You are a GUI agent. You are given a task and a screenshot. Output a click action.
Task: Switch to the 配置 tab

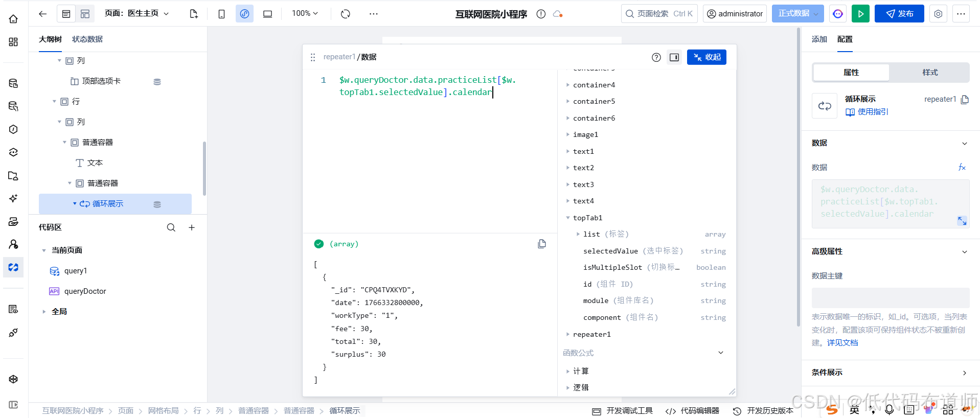coord(845,39)
